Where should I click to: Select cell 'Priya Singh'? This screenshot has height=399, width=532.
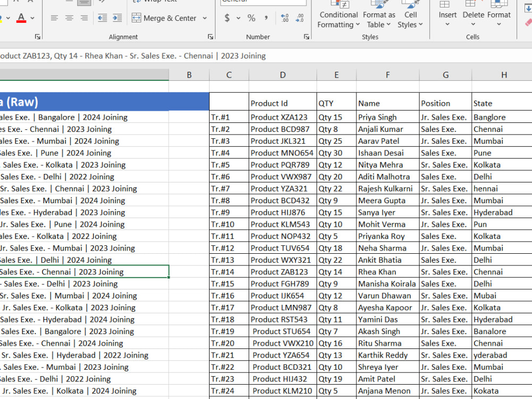[x=387, y=118]
